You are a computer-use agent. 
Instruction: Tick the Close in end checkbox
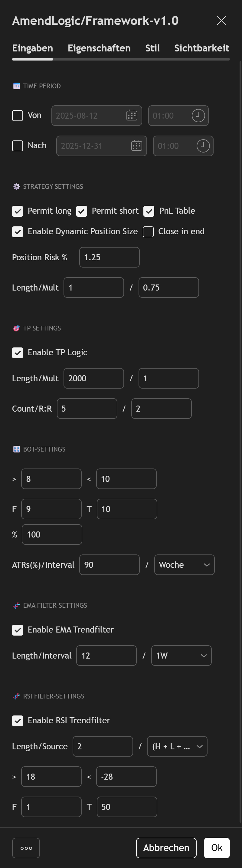(149, 232)
